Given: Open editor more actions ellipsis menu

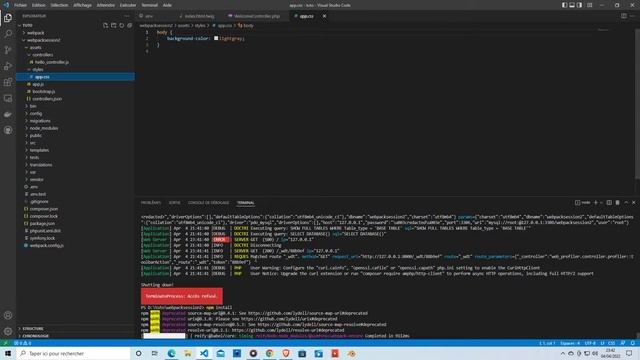Looking at the screenshot, I should 632,16.
